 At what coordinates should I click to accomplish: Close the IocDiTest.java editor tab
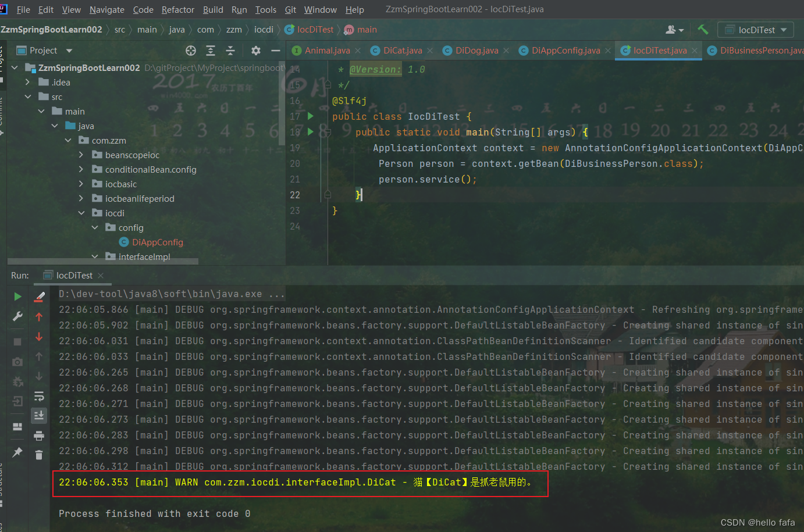695,51
